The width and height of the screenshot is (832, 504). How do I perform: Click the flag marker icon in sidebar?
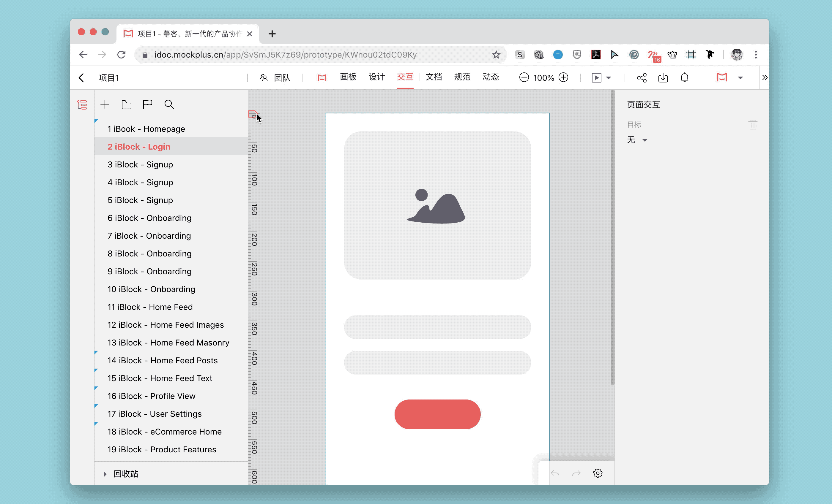[x=148, y=104]
